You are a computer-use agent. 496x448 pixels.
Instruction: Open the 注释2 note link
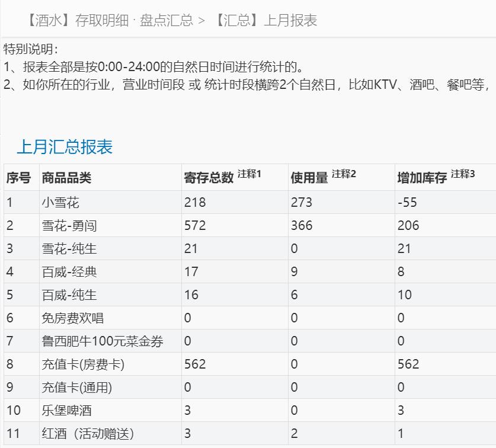(344, 174)
